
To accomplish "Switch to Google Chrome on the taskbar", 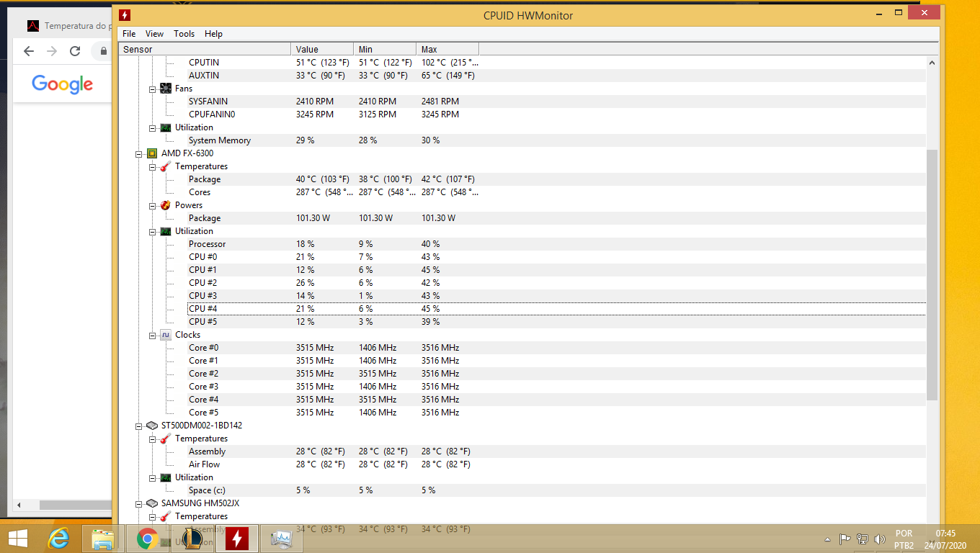I will point(148,539).
